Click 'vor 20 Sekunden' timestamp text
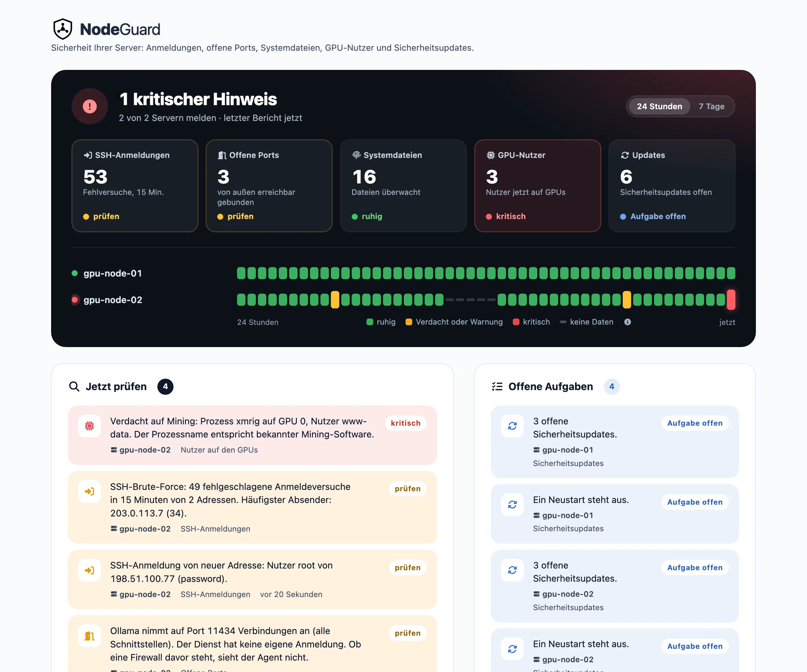This screenshot has width=807, height=672. [x=291, y=594]
